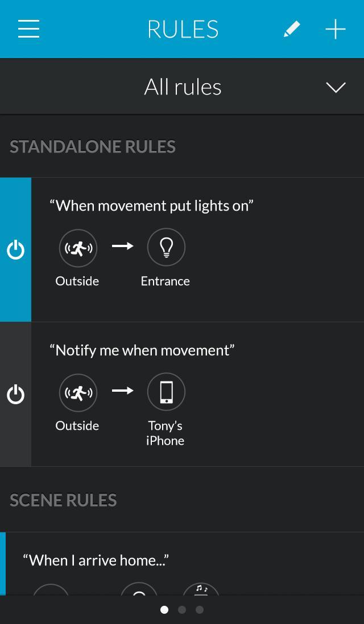Open the RULES screen title
The height and width of the screenshot is (624, 364).
183,28
